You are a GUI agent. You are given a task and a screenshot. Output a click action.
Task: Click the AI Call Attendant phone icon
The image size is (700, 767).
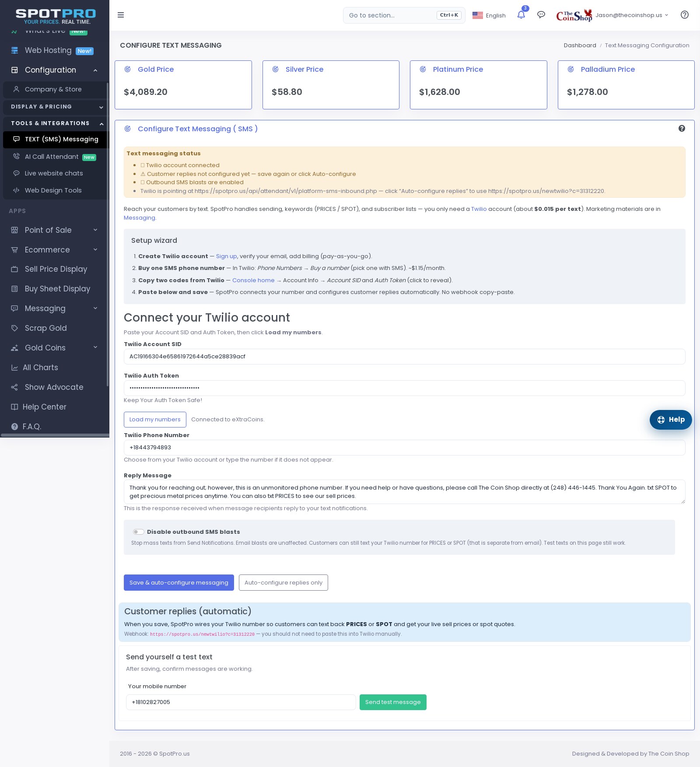[x=16, y=156]
